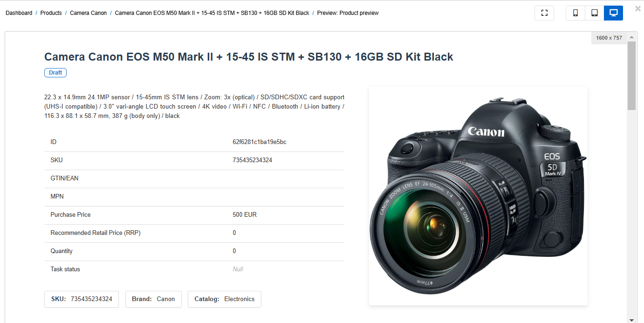Screen dimensions: 644x323
Task: Click scrollbar up arrow in preview
Action: [631, 37]
